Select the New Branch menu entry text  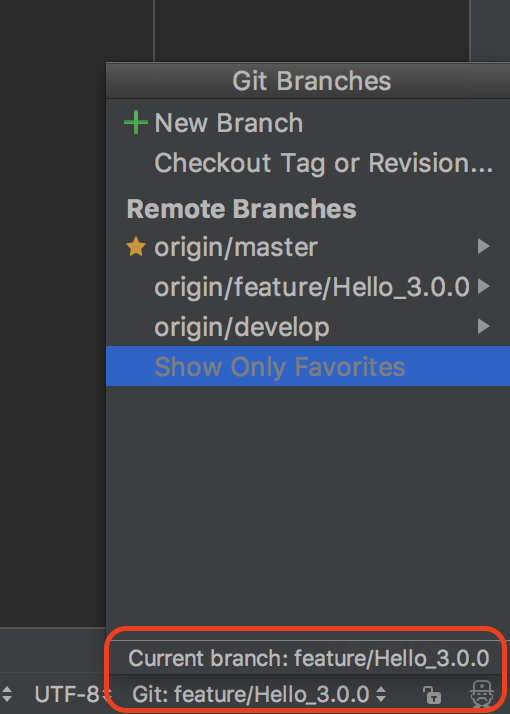pyautogui.click(x=229, y=123)
